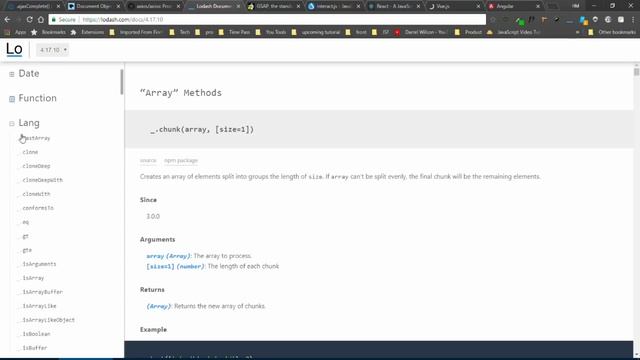The height and width of the screenshot is (360, 640).
Task: Open the source link under _.chunk
Action: 148,160
